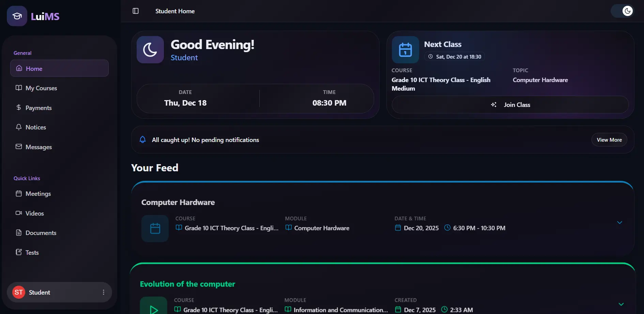The height and width of the screenshot is (314, 644).
Task: Click the View More button
Action: [609, 140]
